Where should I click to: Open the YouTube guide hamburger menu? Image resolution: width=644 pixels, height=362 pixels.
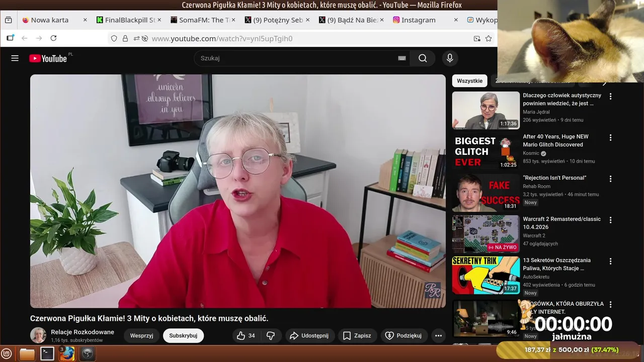point(15,58)
